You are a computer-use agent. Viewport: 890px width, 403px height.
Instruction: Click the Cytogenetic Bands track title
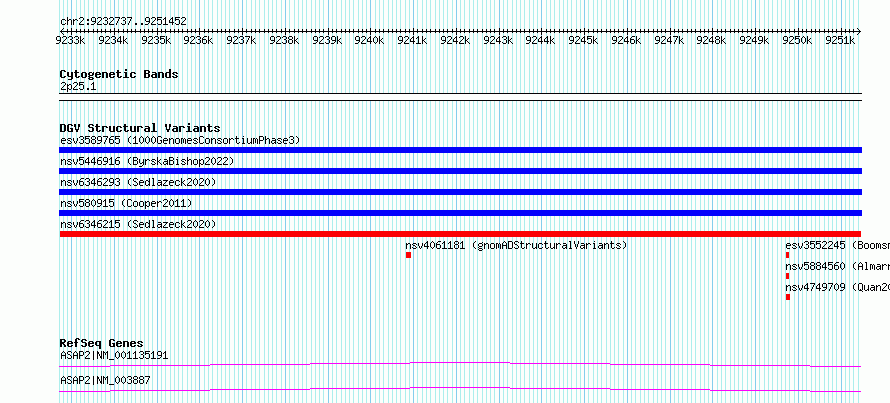[x=119, y=74]
